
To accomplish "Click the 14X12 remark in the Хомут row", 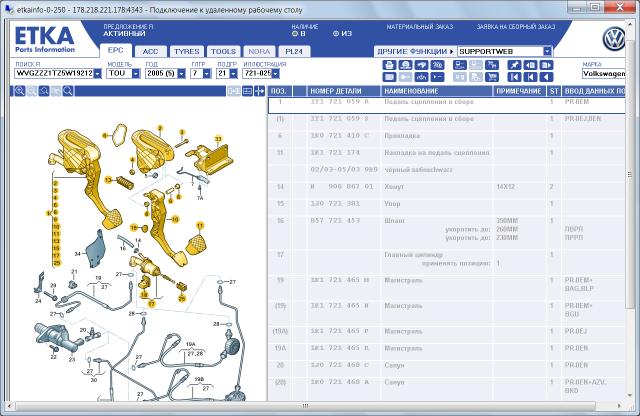I will [506, 187].
